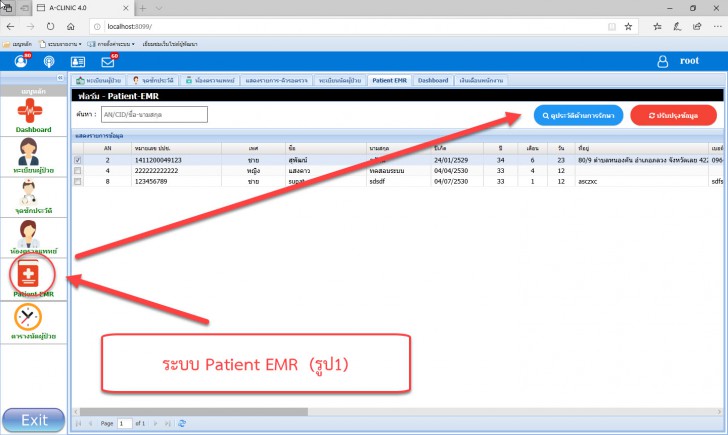Viewport: 728px width, 435px height.
Task: Click the pager page number box
Action: pos(124,423)
